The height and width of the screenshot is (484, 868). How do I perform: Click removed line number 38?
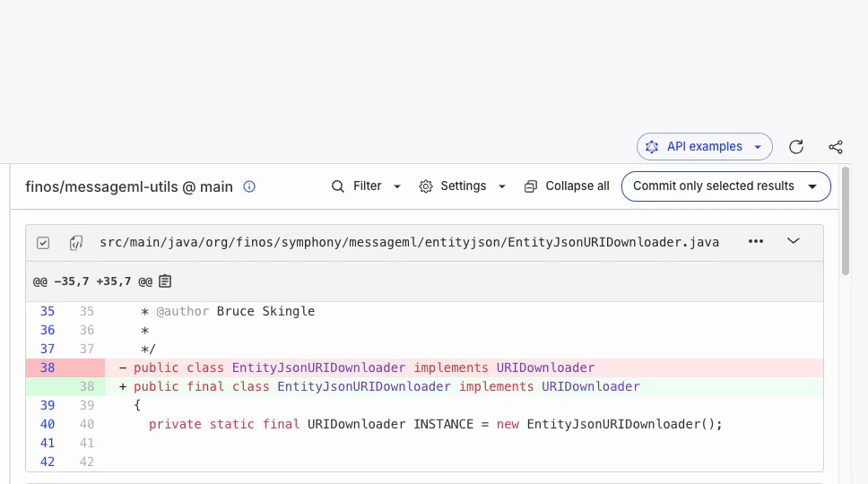click(x=48, y=367)
